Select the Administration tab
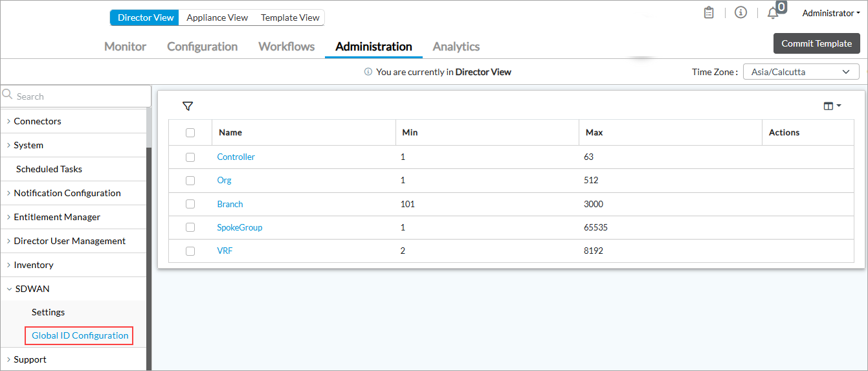 point(373,47)
